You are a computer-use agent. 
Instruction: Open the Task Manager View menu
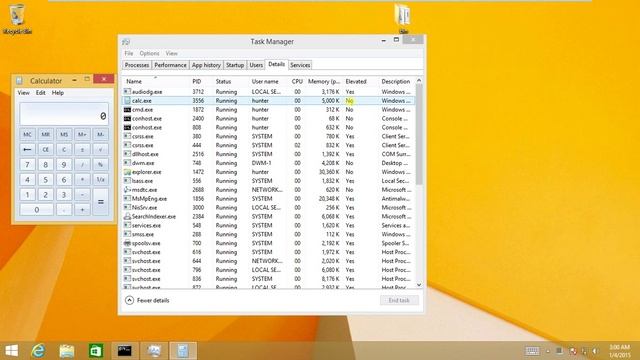click(x=171, y=53)
